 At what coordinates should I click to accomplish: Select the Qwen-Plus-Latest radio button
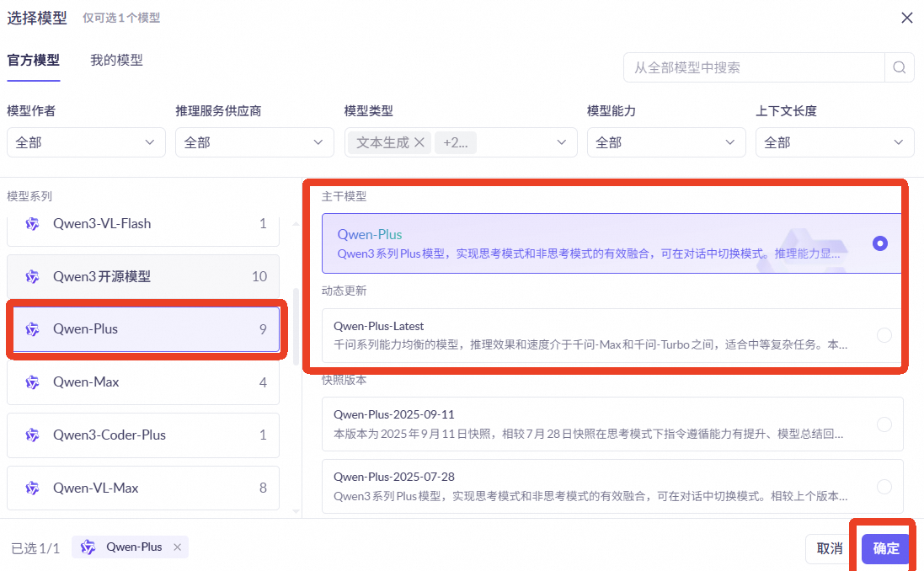click(884, 335)
